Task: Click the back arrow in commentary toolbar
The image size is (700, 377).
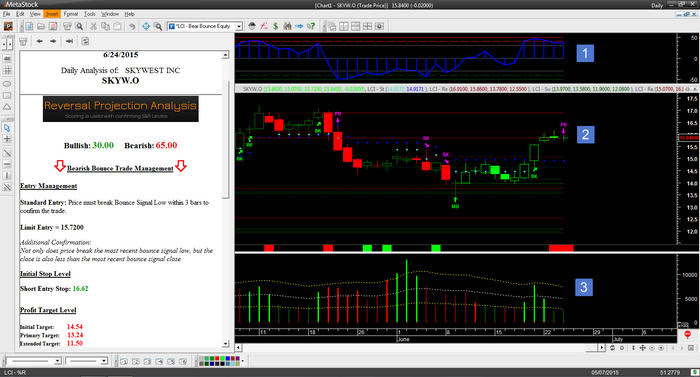Action: [40, 41]
